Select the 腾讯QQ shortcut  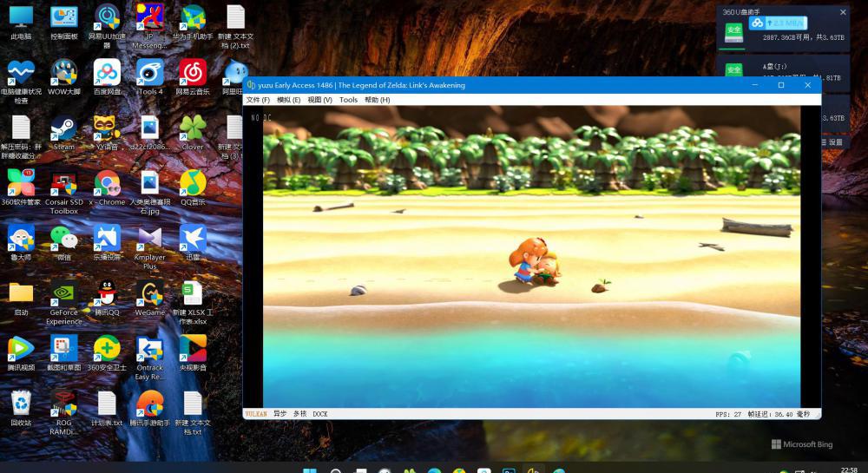coord(107,299)
